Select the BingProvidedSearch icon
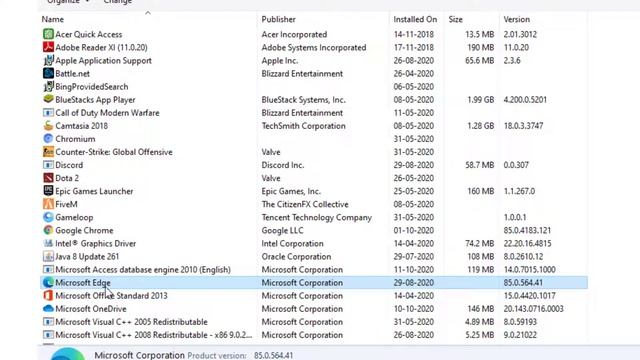This screenshot has width=640, height=360. pos(48,87)
